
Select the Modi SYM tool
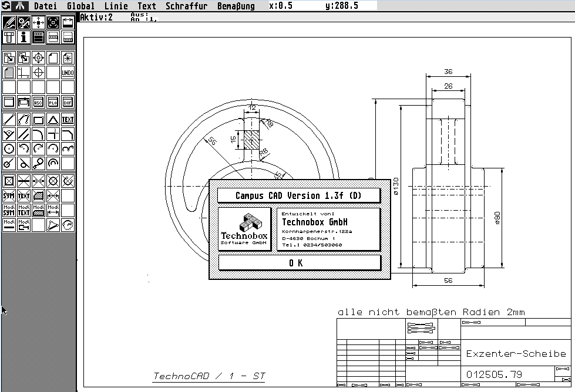9,210
